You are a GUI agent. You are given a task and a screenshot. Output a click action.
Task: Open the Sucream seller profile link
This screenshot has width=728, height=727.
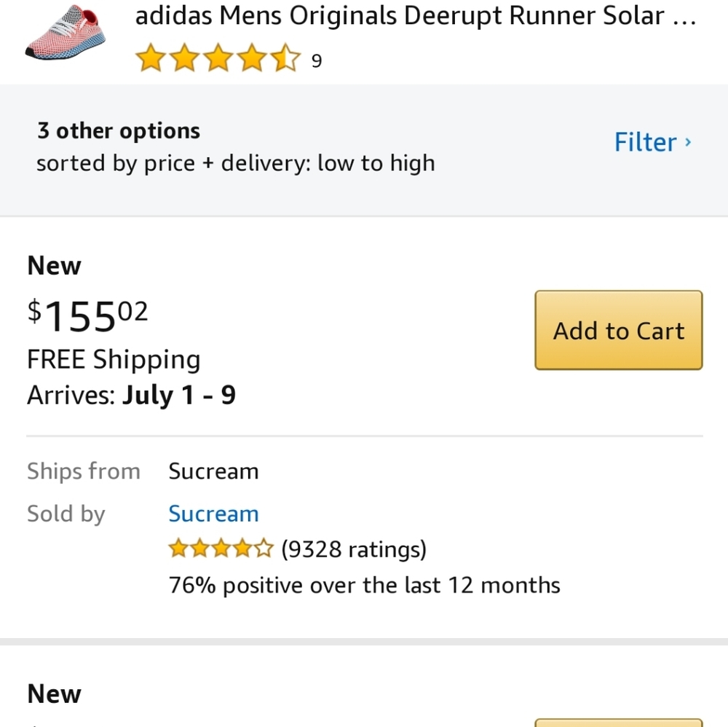point(213,514)
